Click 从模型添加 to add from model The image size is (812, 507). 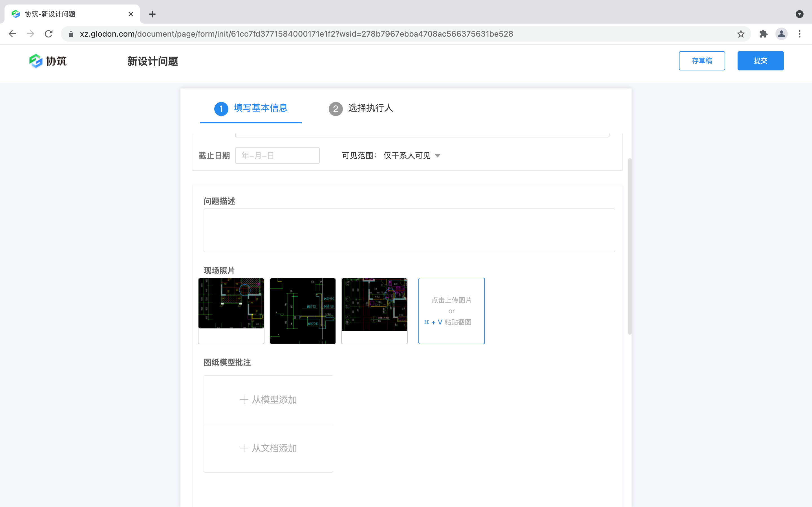point(268,399)
